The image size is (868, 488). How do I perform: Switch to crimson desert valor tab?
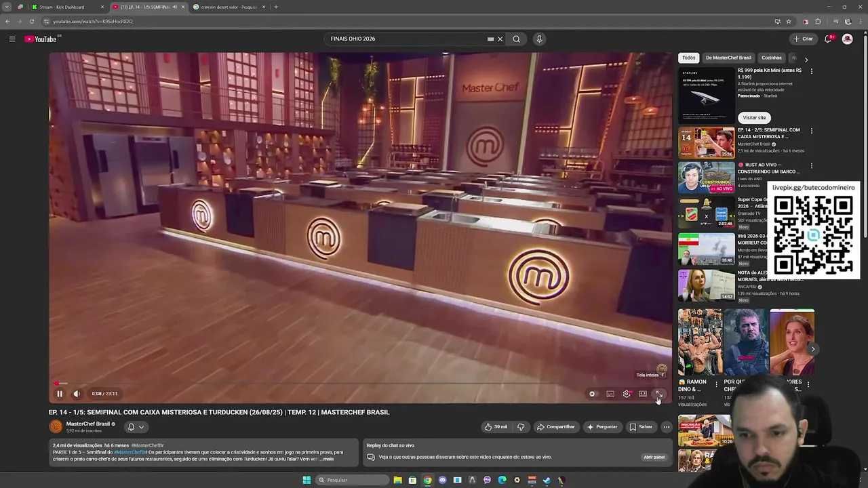pos(229,7)
